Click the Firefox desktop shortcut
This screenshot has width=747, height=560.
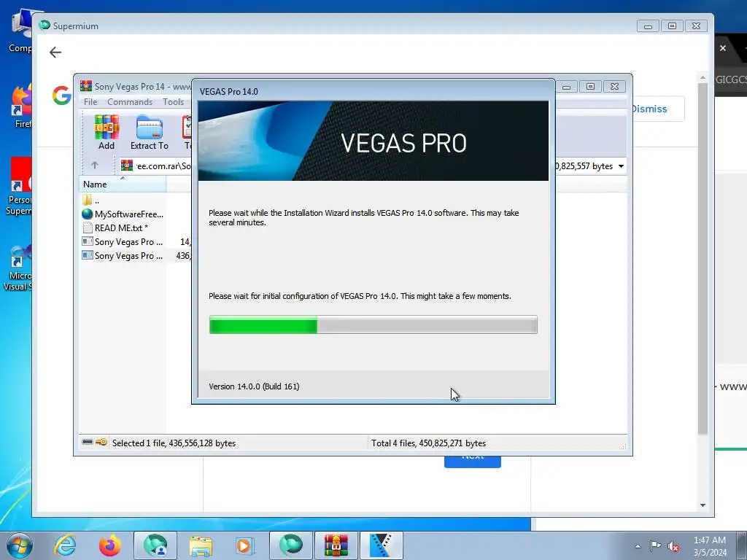[22, 106]
